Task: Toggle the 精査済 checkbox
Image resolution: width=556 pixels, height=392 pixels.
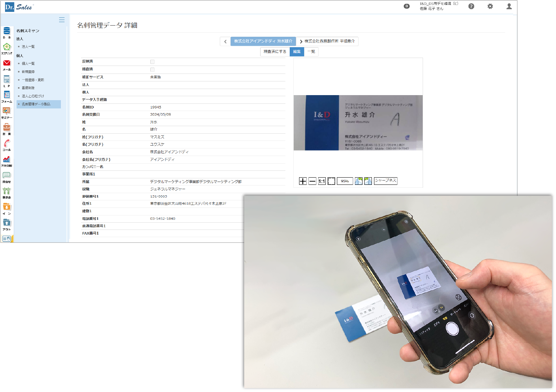Action: coord(152,70)
